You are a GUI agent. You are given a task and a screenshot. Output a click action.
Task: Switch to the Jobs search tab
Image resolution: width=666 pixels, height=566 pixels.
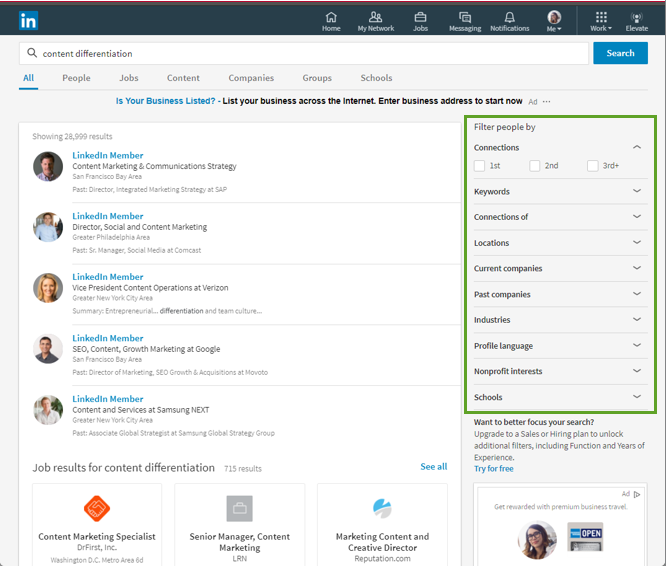pyautogui.click(x=129, y=78)
